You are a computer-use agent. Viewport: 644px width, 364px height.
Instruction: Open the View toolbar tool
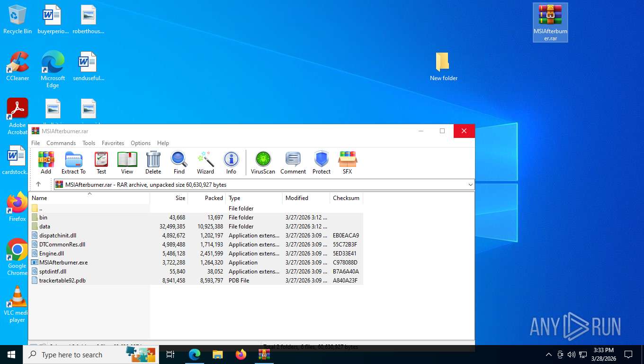pyautogui.click(x=127, y=163)
